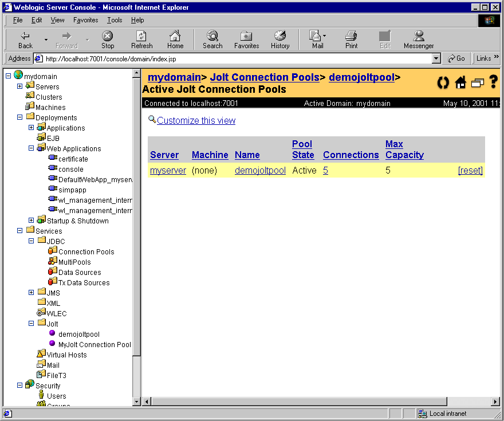Click the magnifier icon beside Customize this view

tap(151, 120)
